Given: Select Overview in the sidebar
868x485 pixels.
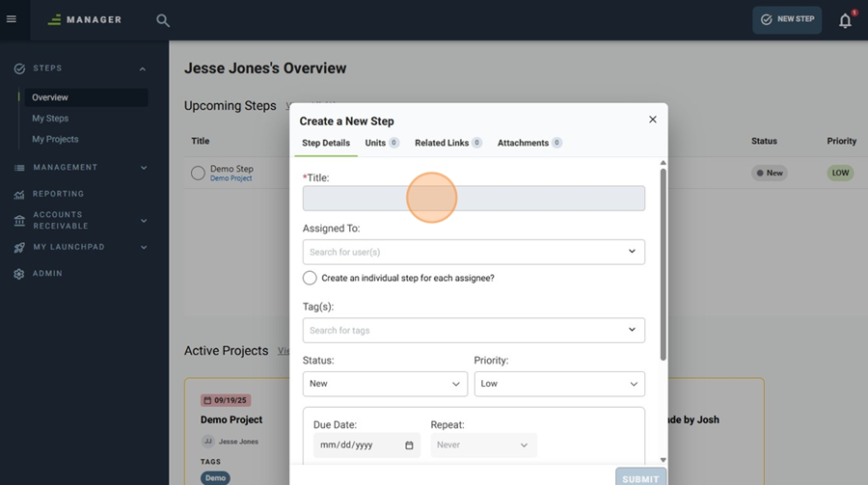Looking at the screenshot, I should tap(86, 97).
